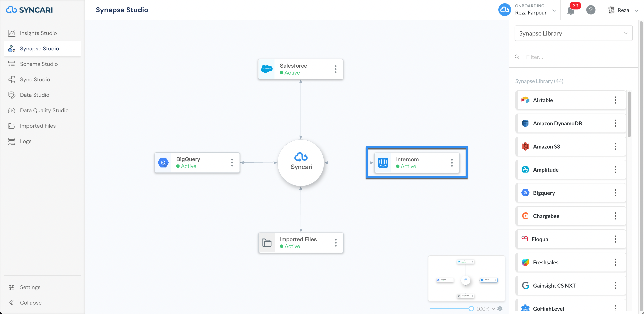The image size is (644, 314).
Task: Open the 100% zoom level dropdown
Action: 485,309
